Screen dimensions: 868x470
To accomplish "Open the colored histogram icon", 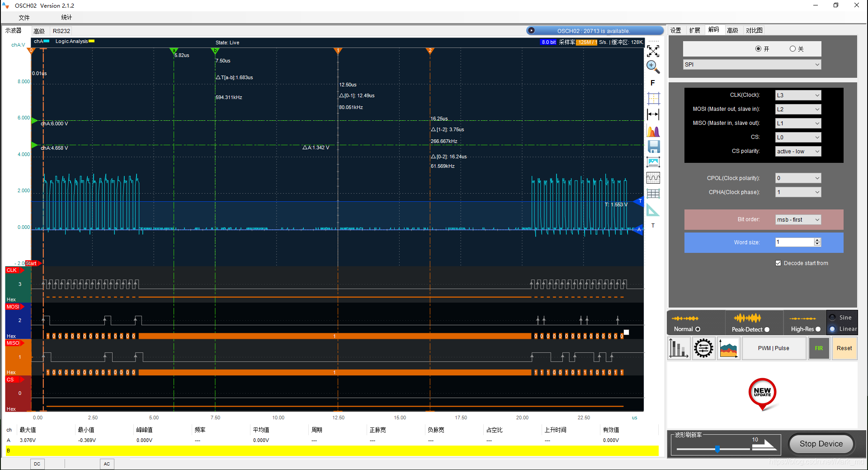I will pos(653,131).
